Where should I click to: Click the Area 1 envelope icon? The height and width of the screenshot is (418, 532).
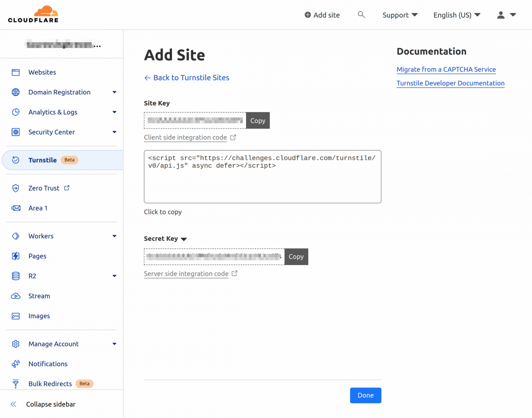(x=16, y=208)
